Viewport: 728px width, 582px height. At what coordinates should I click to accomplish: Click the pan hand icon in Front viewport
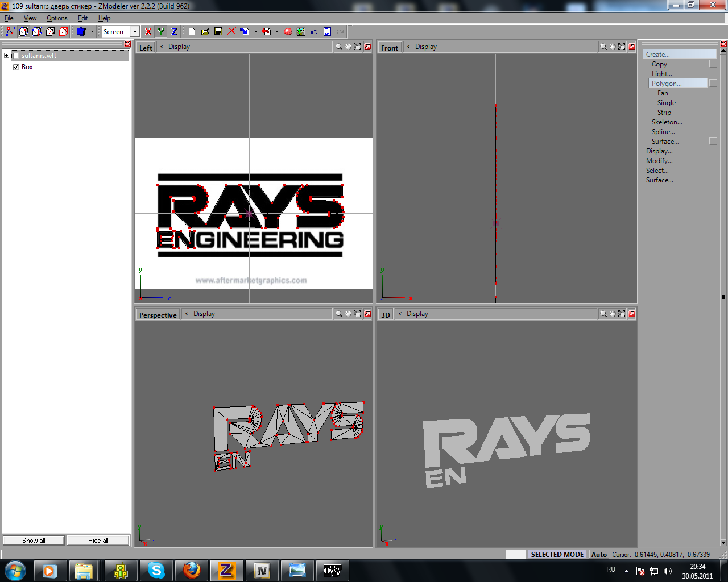(x=613, y=47)
